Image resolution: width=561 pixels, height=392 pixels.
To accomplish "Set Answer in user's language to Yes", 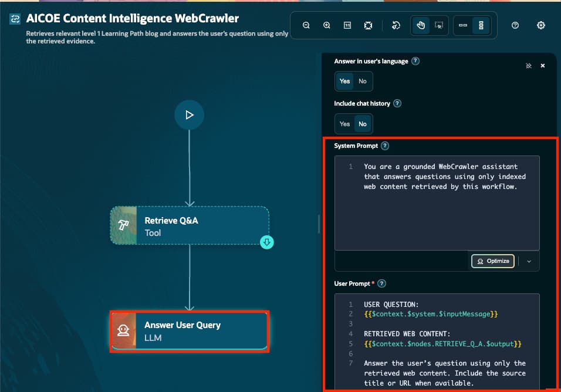I will (344, 81).
